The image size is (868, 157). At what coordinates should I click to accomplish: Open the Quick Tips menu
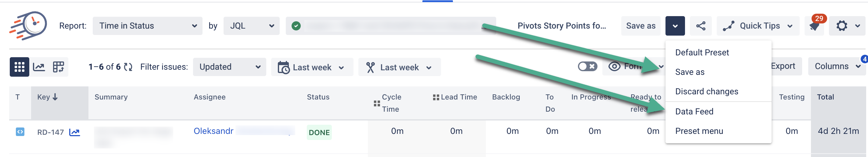tap(758, 26)
